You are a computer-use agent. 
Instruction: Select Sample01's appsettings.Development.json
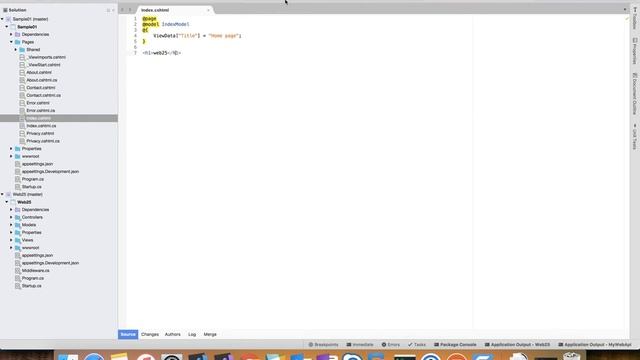pyautogui.click(x=50, y=172)
